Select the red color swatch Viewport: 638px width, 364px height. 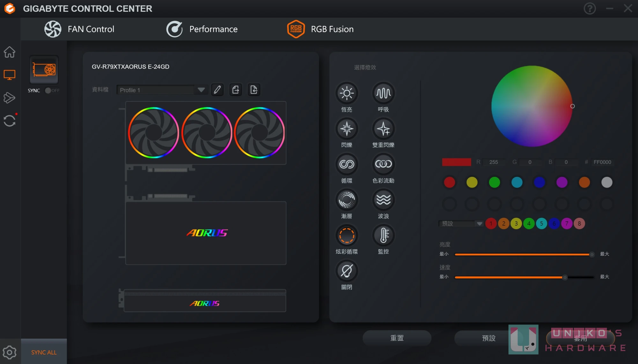tap(449, 182)
